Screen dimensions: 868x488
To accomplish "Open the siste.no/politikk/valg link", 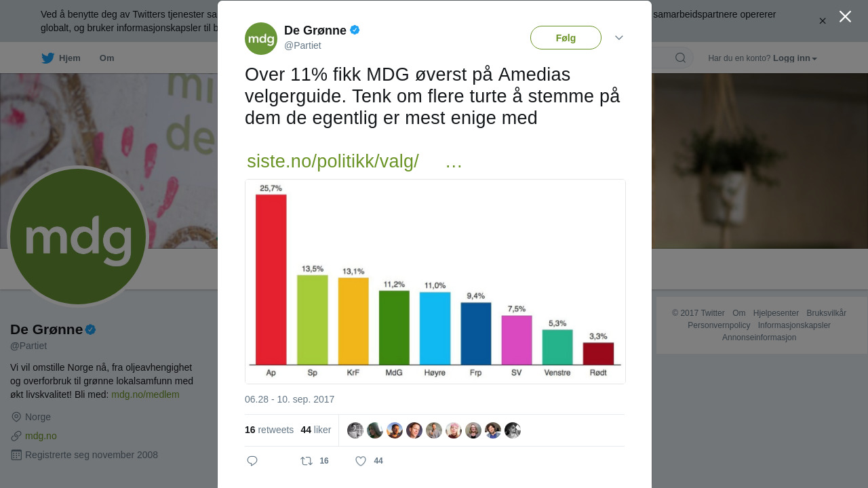I will tap(333, 161).
